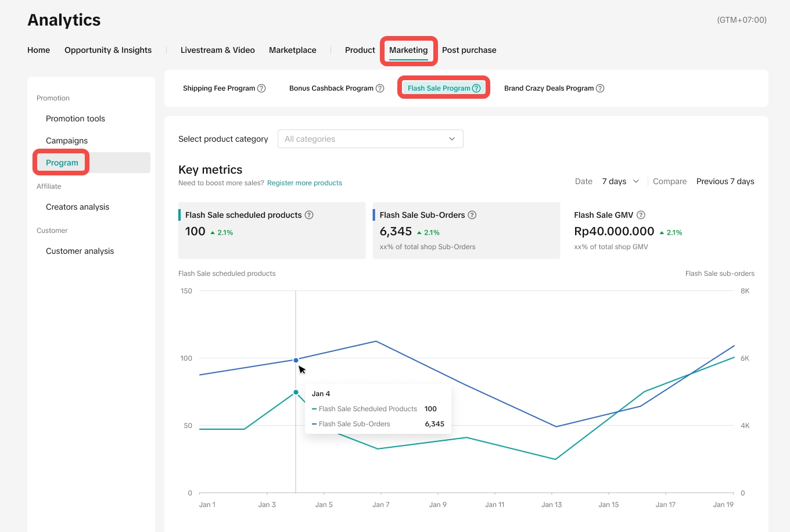Image resolution: width=790 pixels, height=532 pixels.
Task: Open Promotion tools in the sidebar
Action: 76,118
